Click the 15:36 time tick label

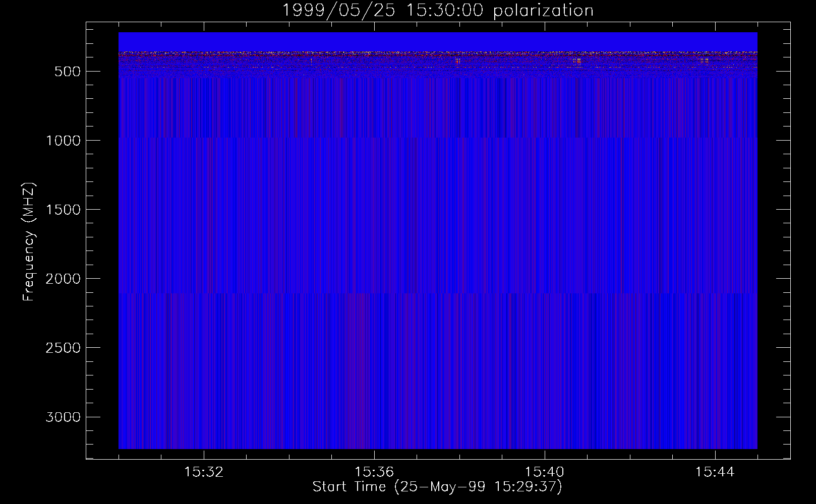(374, 472)
